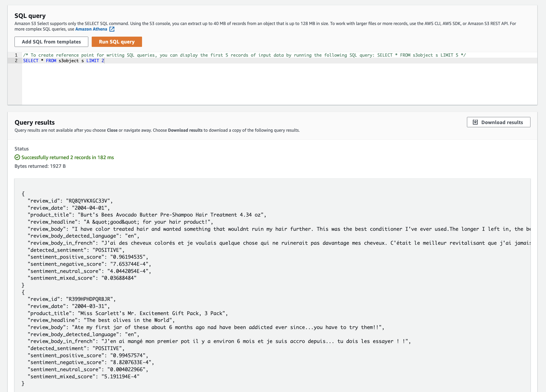
Task: Click the Burt's Bees product_title line
Action: 170,215
